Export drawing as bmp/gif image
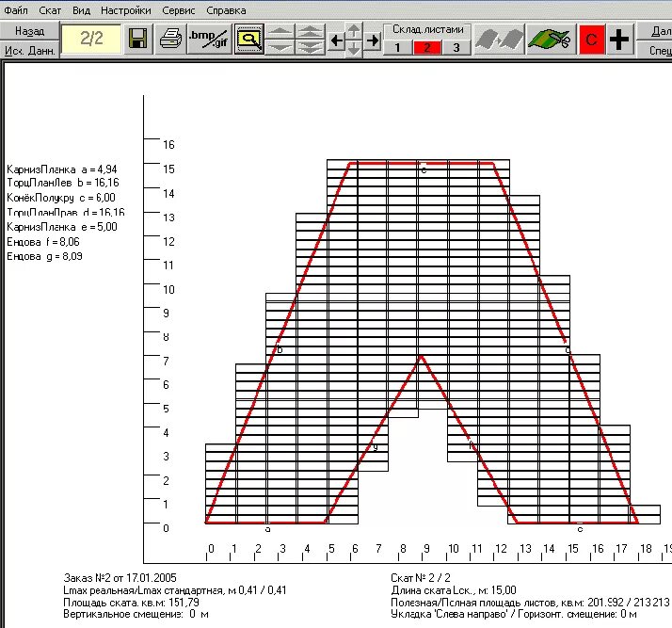672x628 pixels. [209, 39]
